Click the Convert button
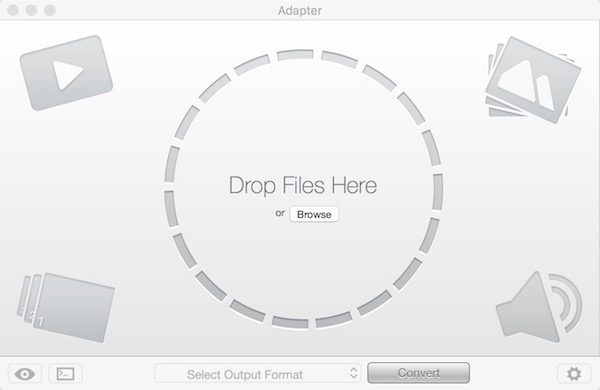This screenshot has height=390, width=600. pos(418,373)
